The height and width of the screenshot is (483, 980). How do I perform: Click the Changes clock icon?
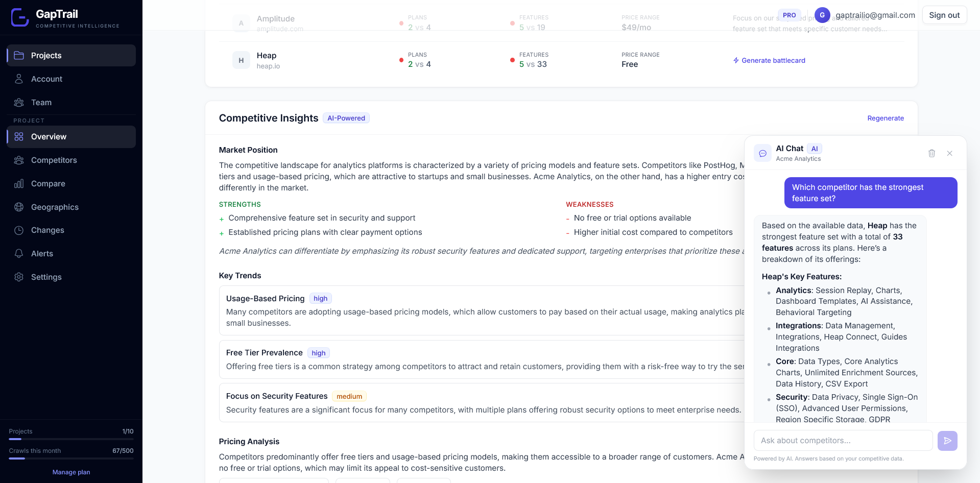pos(19,230)
